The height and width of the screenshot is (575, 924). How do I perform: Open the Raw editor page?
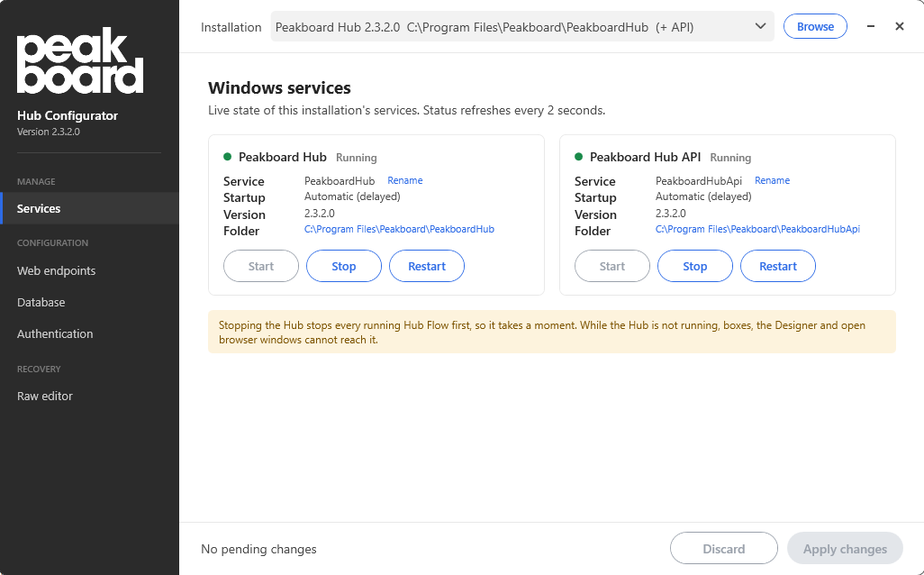(x=89, y=397)
